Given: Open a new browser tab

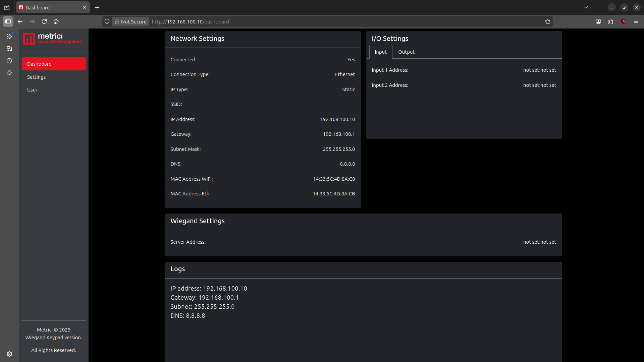Looking at the screenshot, I should tap(97, 7).
